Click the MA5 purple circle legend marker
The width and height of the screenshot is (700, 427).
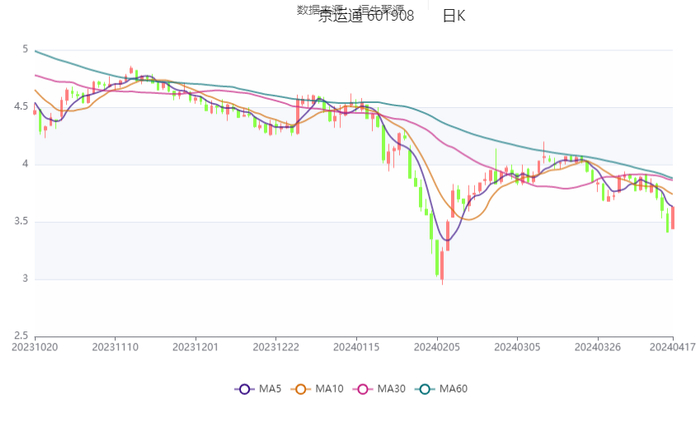point(245,389)
